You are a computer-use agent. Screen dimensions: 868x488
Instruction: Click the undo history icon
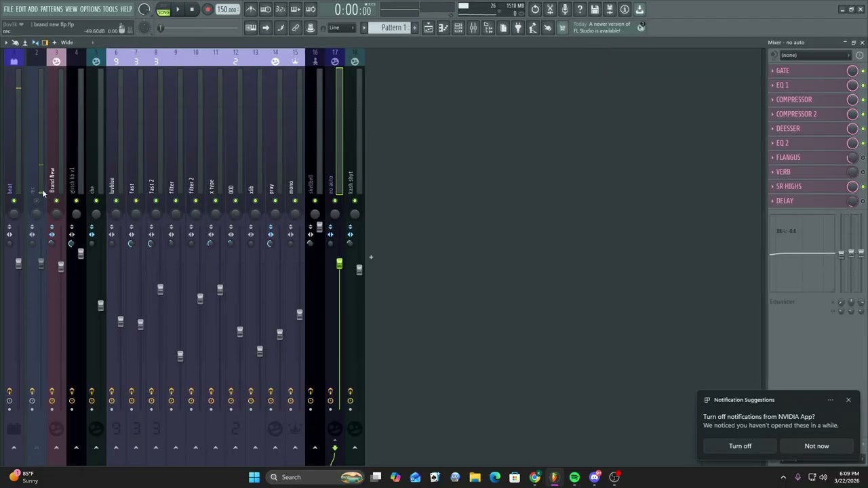(x=535, y=9)
